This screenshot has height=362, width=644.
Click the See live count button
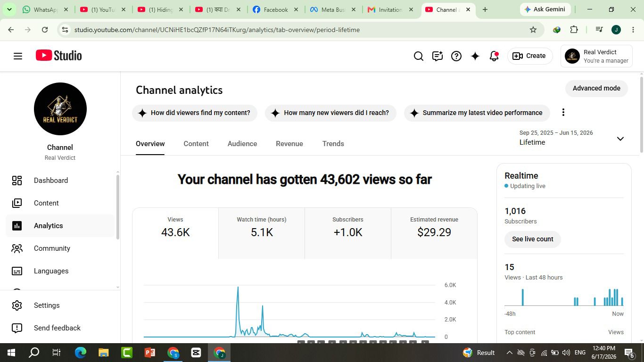[x=533, y=239]
